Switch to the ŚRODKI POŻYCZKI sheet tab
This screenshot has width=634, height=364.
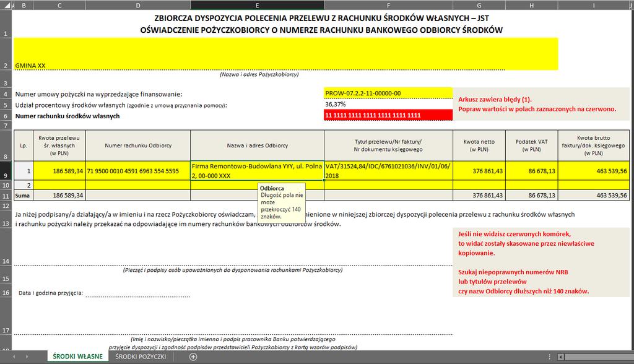coord(141,357)
